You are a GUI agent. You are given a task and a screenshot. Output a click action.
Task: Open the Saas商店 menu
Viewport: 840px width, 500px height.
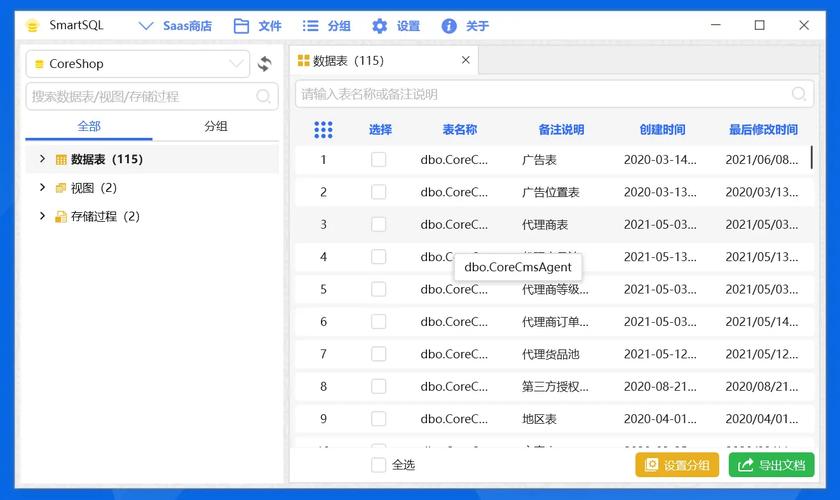point(187,26)
